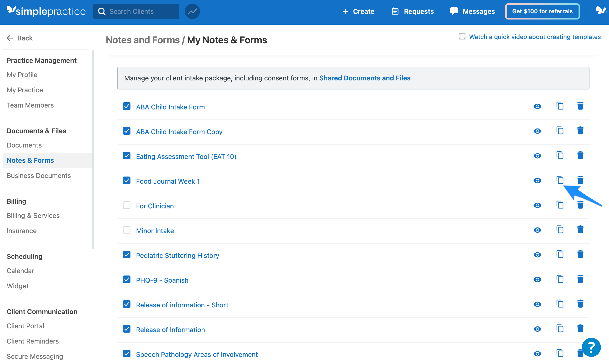Uncheck Eating Assessment Tool checkbox

click(x=126, y=156)
